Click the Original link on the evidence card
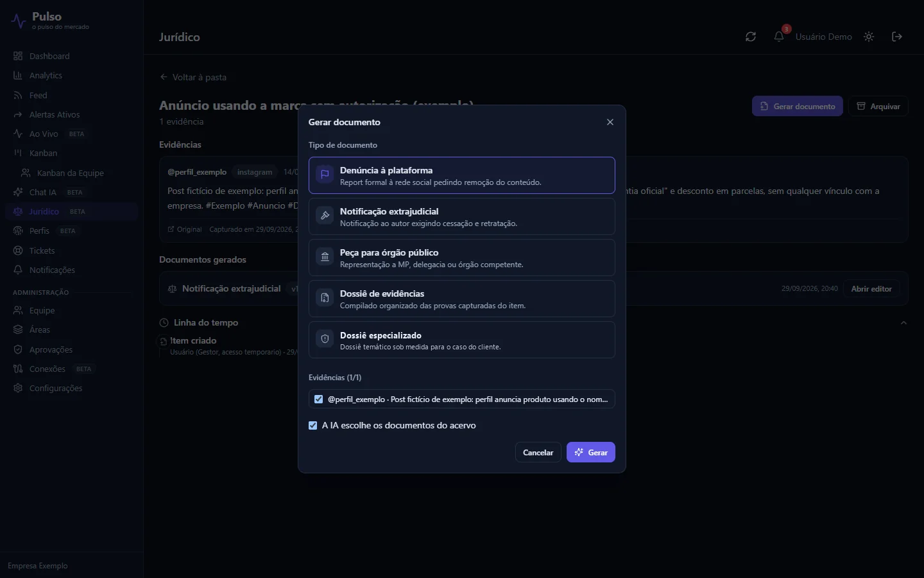The width and height of the screenshot is (924, 578). (185, 229)
